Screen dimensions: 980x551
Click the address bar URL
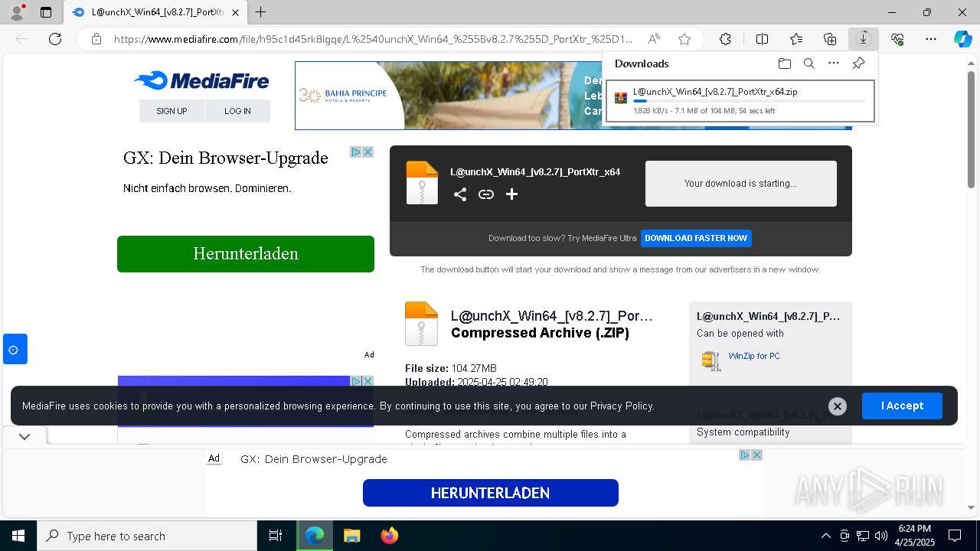[374, 39]
